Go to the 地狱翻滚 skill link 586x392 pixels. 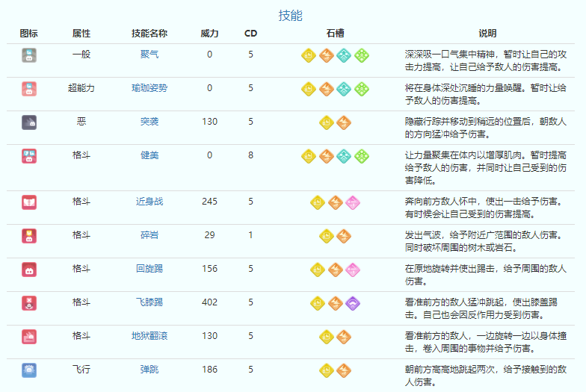click(x=149, y=336)
